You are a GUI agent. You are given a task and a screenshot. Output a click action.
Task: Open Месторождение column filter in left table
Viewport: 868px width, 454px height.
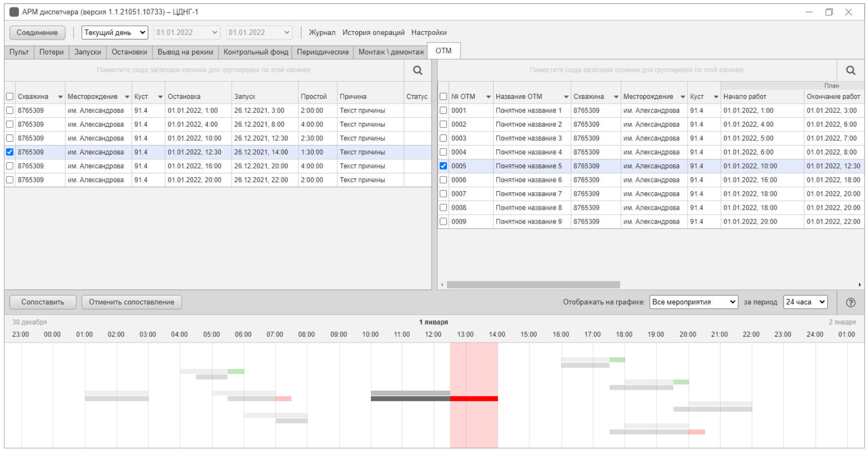127,97
